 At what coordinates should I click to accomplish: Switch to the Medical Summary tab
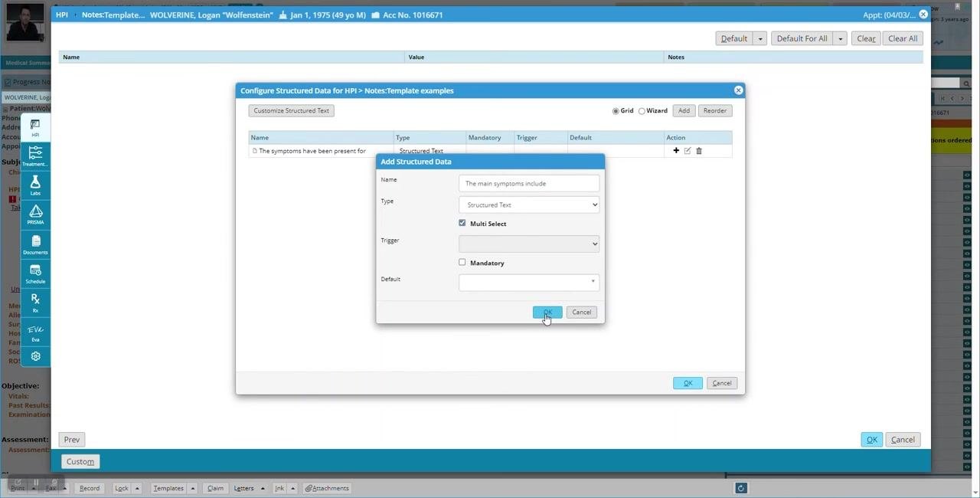[26, 63]
